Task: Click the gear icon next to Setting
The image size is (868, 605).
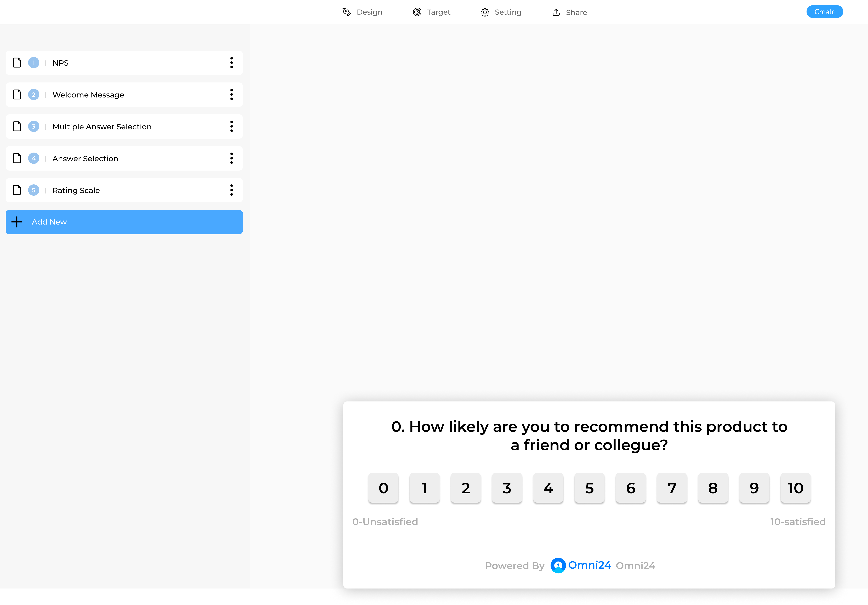Action: [x=485, y=13]
